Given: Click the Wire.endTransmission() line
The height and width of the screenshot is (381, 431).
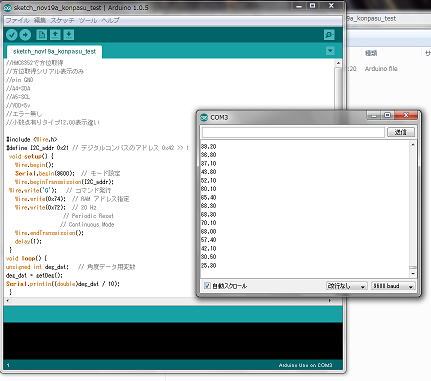Looking at the screenshot, I should [49, 233].
